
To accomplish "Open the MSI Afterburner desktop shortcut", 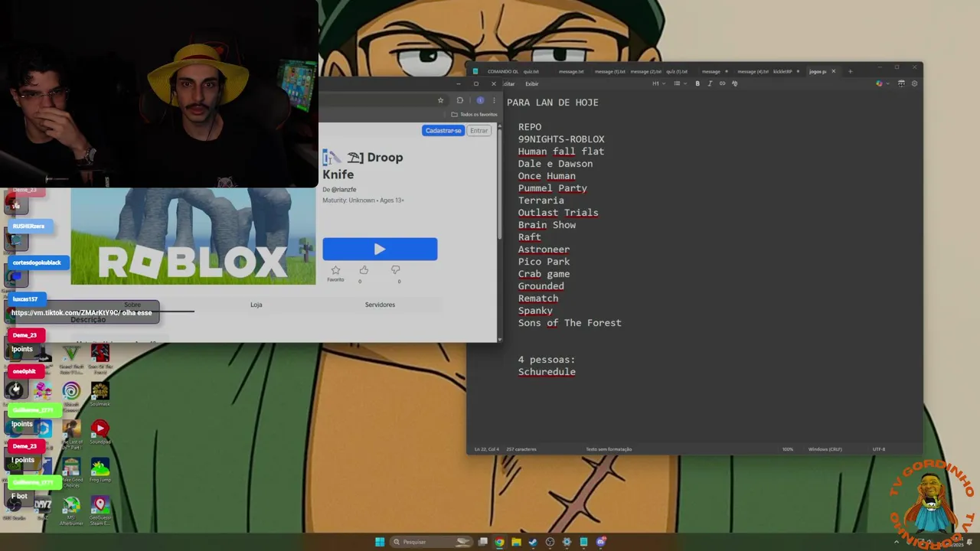I will coord(71,510).
